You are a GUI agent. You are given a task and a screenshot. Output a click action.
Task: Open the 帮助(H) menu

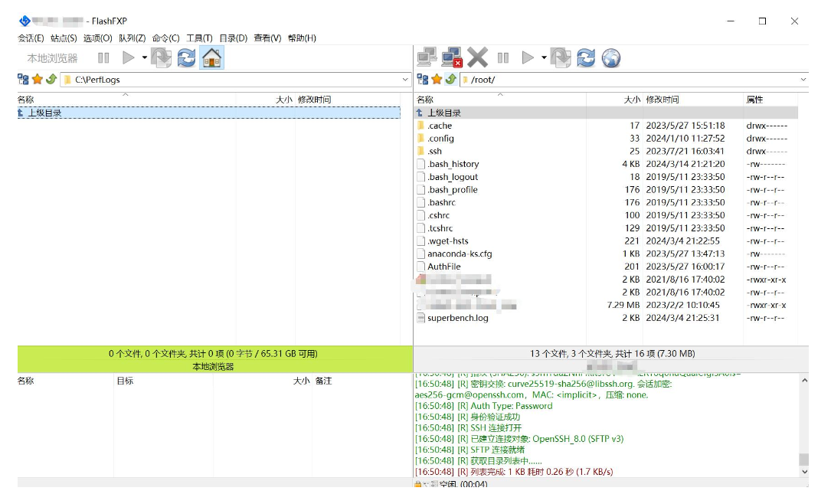(302, 38)
